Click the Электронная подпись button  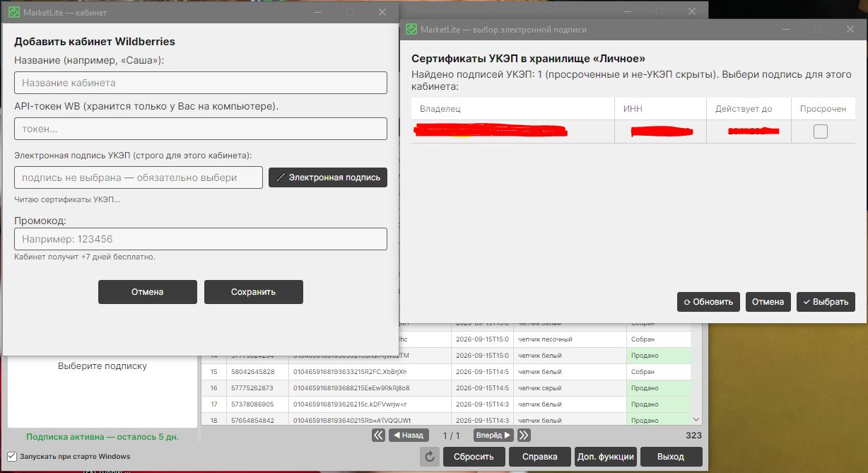click(328, 177)
